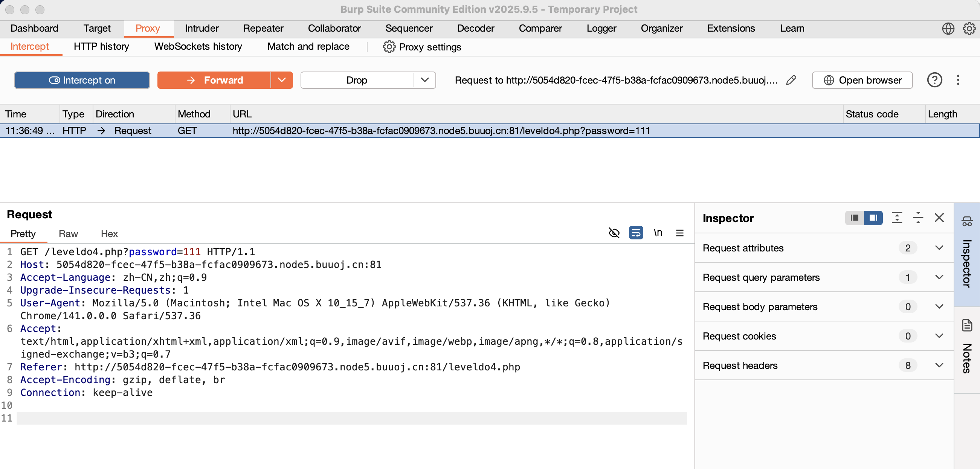
Task: Open the three-dot options menu
Action: coord(958,80)
